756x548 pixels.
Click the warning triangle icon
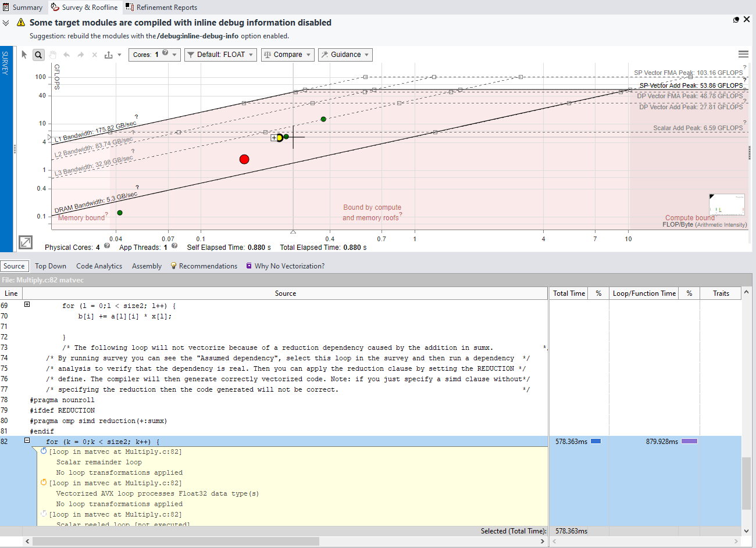click(x=21, y=23)
